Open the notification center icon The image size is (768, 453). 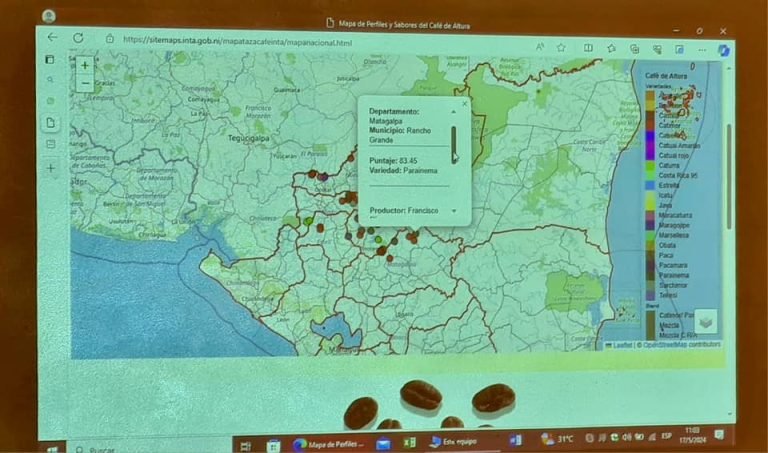click(x=719, y=434)
